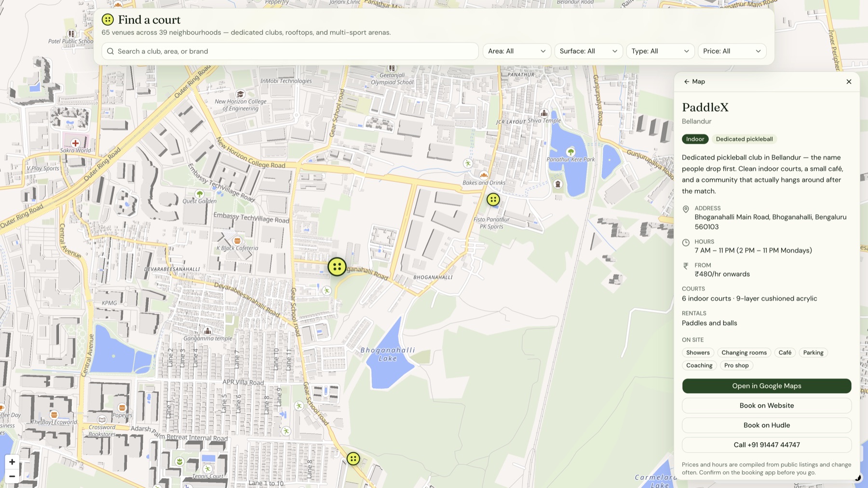Close the PaddleX details panel
Screen dimensions: 868x488
[849, 81]
